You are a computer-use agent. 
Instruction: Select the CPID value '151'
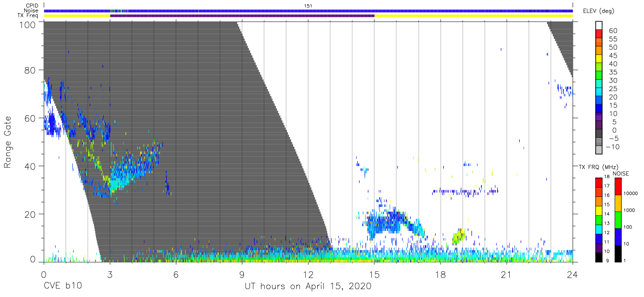(x=308, y=6)
